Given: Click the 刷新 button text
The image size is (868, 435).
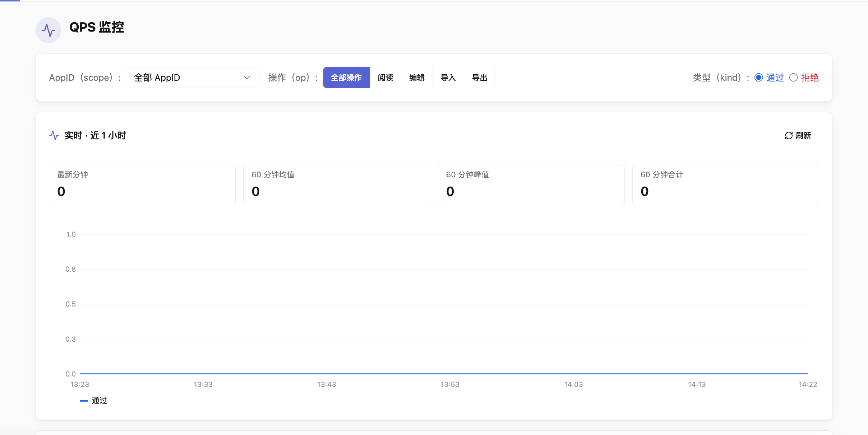Looking at the screenshot, I should pyautogui.click(x=803, y=135).
